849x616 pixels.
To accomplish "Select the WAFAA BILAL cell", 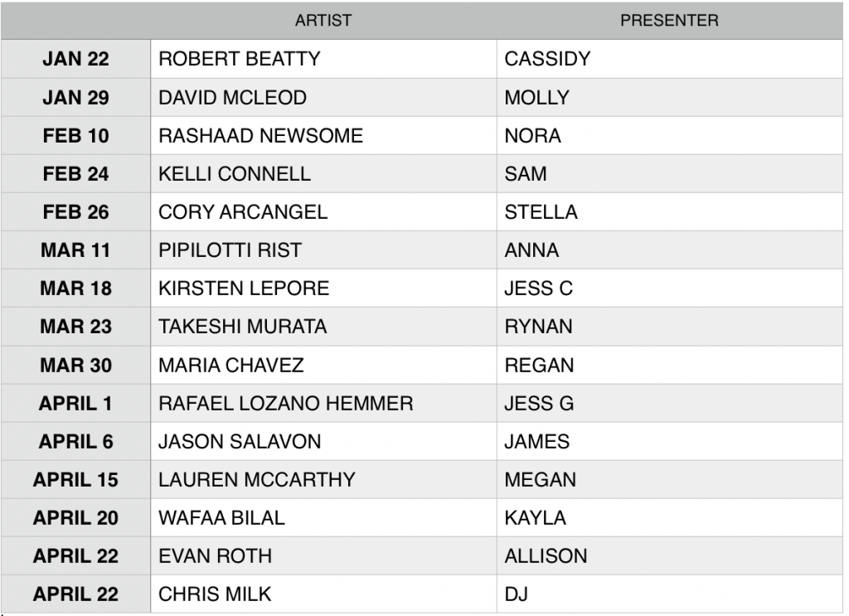I will pos(323,518).
